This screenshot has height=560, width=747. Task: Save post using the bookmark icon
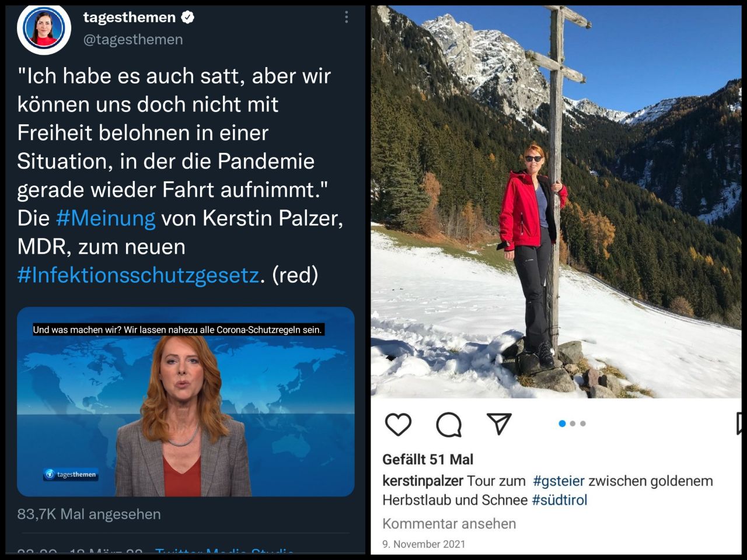tap(739, 424)
